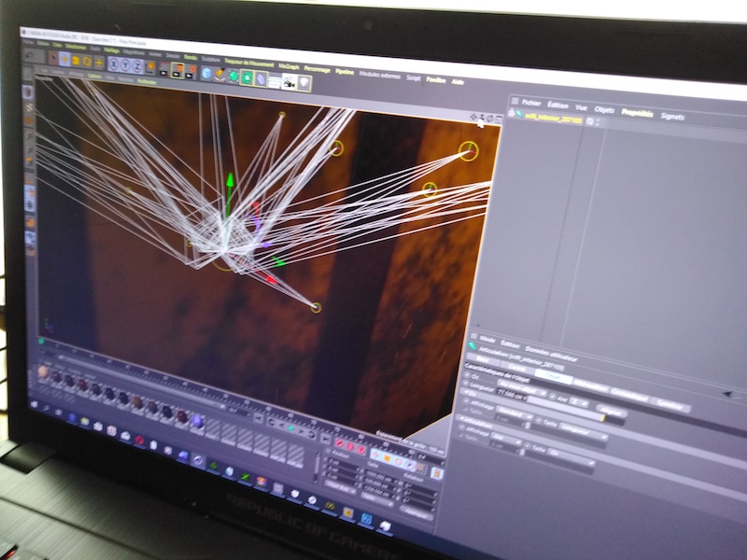The width and height of the screenshot is (747, 560).
Task: Select the Rotate tool in top toolbar
Action: point(87,62)
